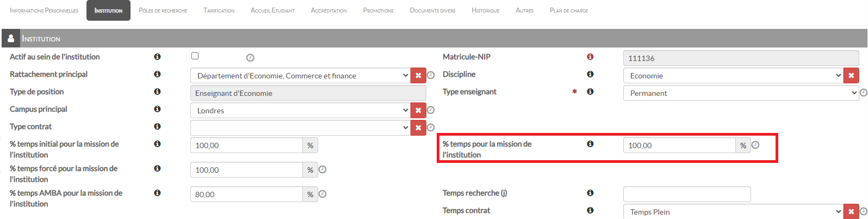Click the Temps recherche (j) input field
868x219 pixels.
click(686, 194)
